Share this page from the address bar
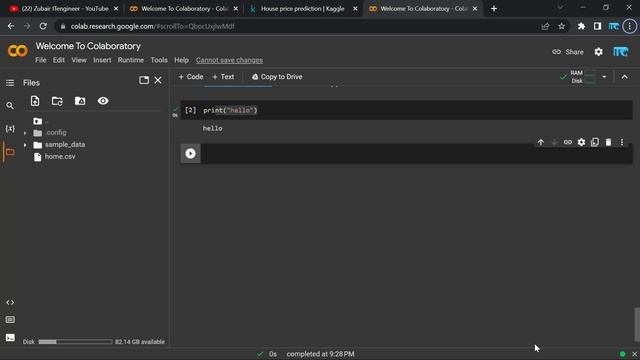640x360 pixels. [x=545, y=26]
